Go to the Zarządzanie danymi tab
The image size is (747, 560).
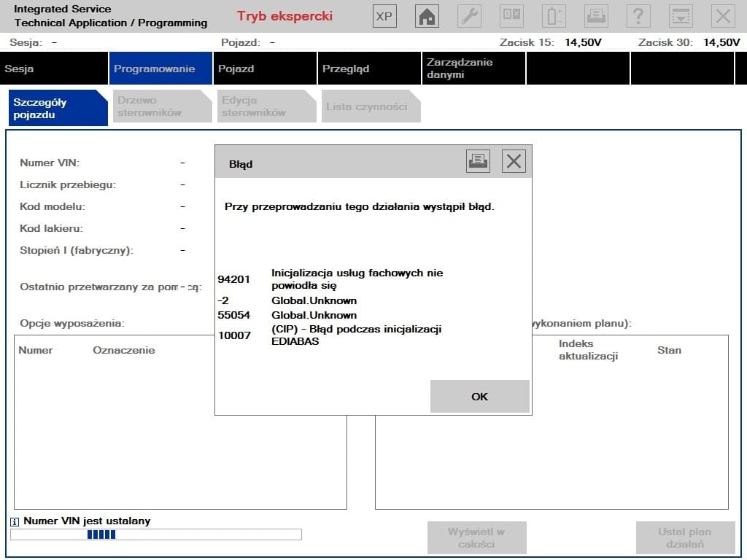click(473, 68)
